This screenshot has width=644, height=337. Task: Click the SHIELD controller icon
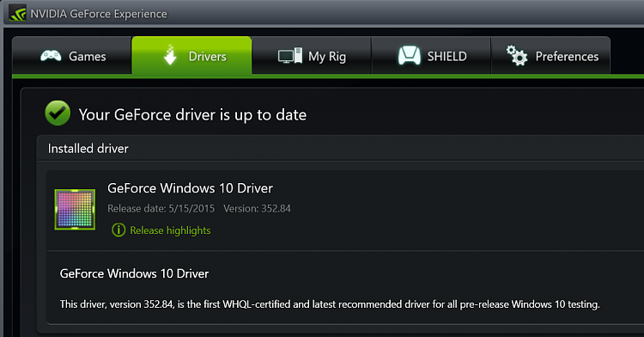tap(409, 56)
